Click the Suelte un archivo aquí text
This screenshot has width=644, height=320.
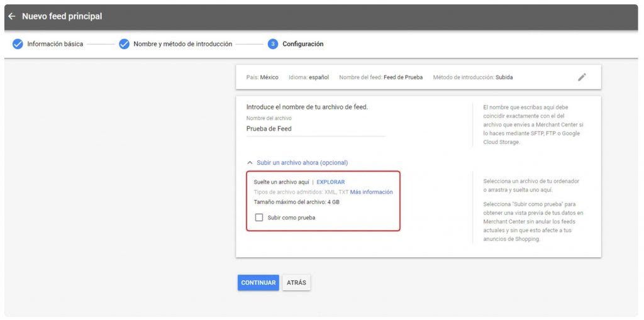coord(281,182)
